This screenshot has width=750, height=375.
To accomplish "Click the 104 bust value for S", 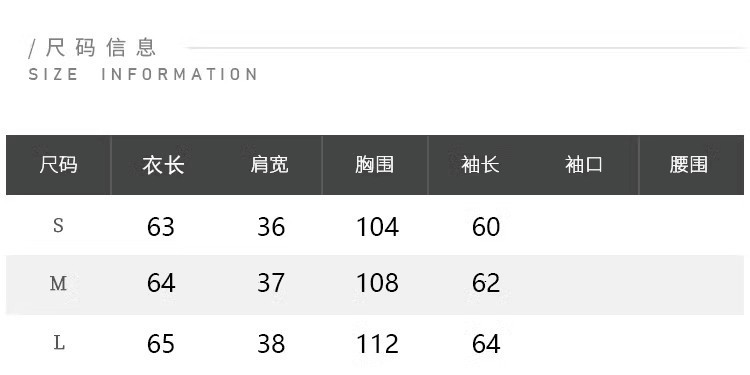I will (377, 227).
